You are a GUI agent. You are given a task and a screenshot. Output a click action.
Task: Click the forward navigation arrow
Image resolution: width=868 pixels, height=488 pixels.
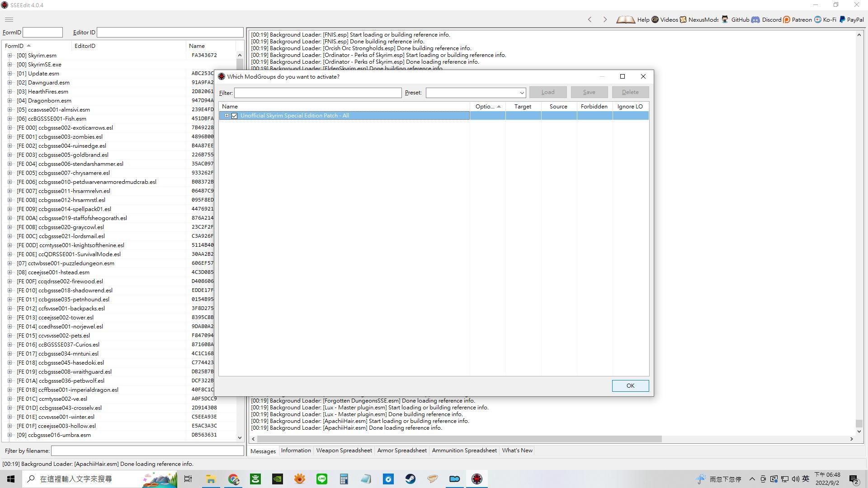pos(605,19)
